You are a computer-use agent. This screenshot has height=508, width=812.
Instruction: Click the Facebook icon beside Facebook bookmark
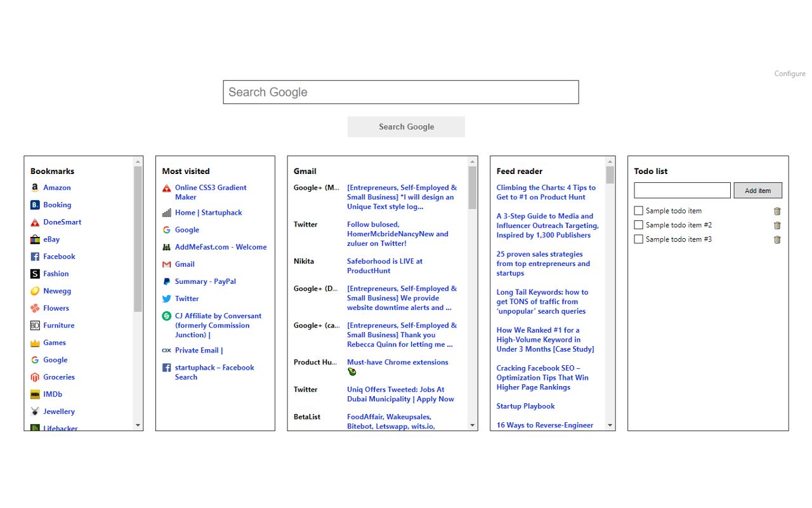click(x=34, y=256)
